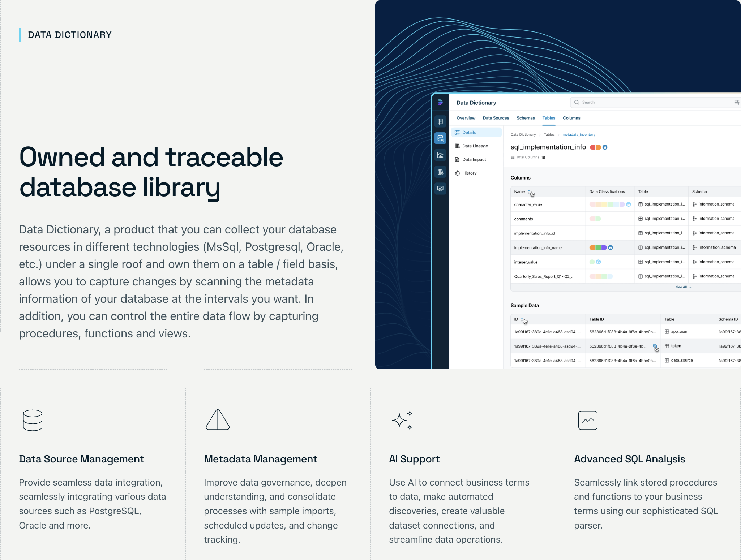Open the History panel
741x560 pixels.
pos(469,173)
